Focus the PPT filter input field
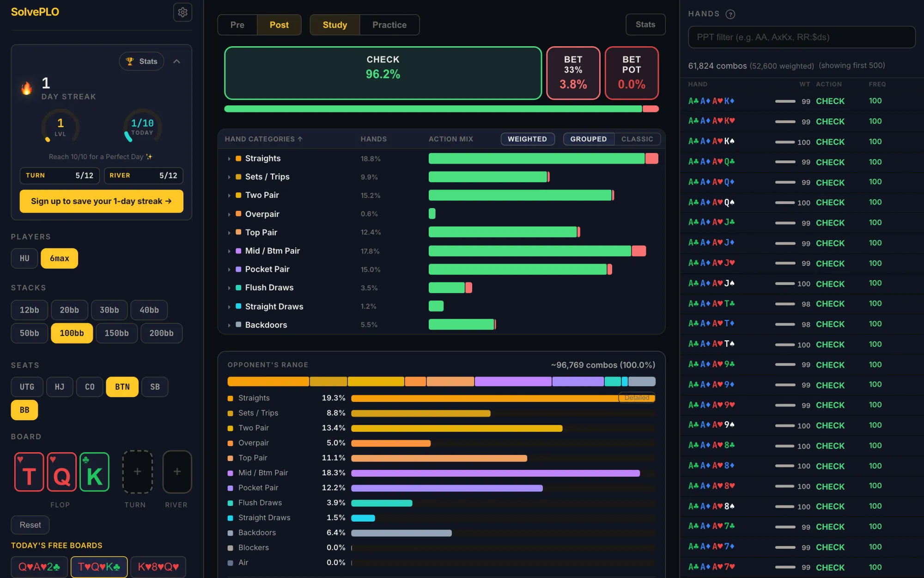The width and height of the screenshot is (924, 578). tap(802, 37)
